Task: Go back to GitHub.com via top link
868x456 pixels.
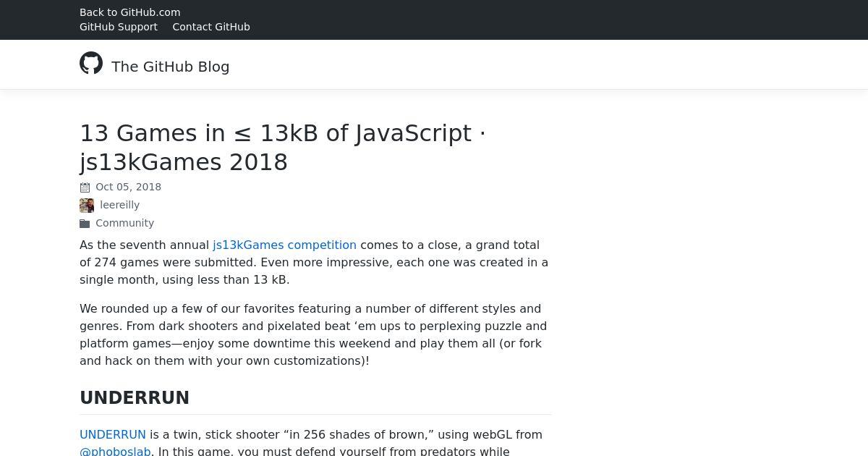Action: tap(130, 12)
